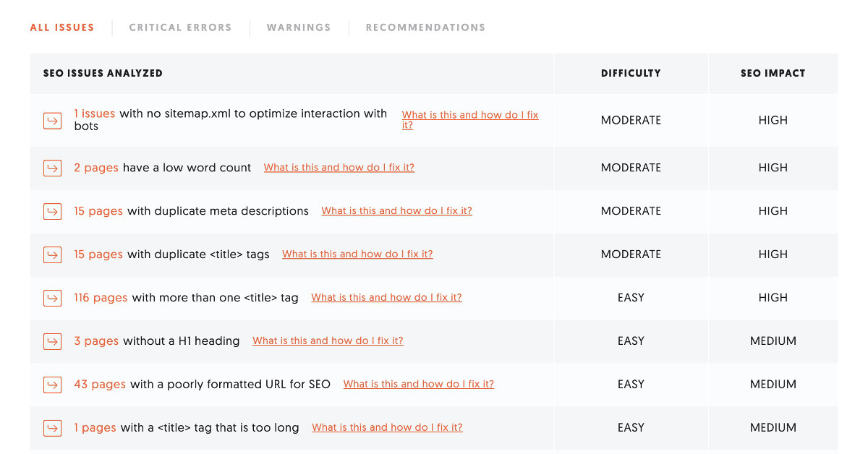The width and height of the screenshot is (868, 454).
Task: Open arrow icon for duplicate meta descriptions
Action: tap(52, 212)
